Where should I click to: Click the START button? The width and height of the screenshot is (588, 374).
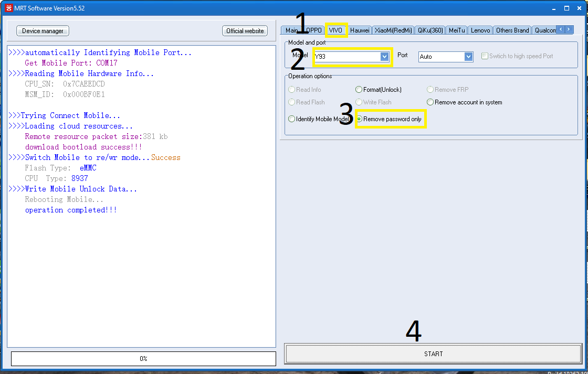pyautogui.click(x=433, y=354)
